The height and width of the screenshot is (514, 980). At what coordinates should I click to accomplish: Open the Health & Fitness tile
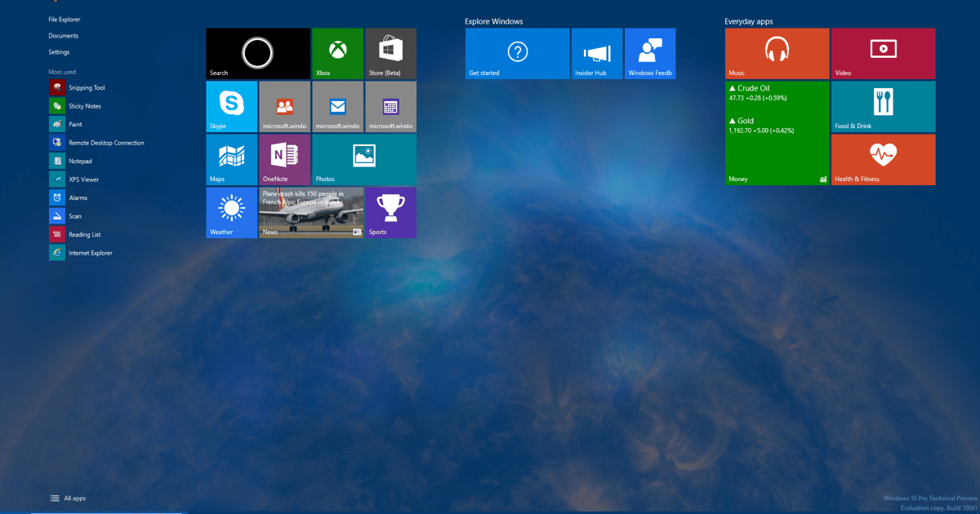coord(883,159)
